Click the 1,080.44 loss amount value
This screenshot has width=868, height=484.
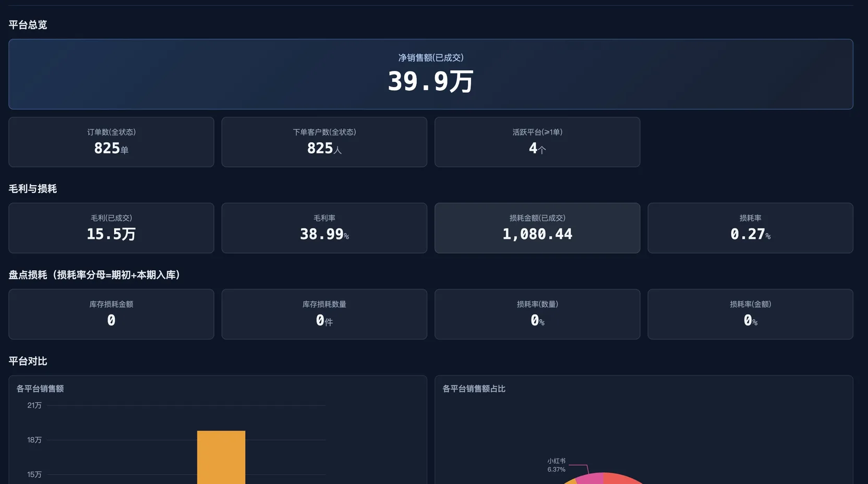[x=537, y=234]
